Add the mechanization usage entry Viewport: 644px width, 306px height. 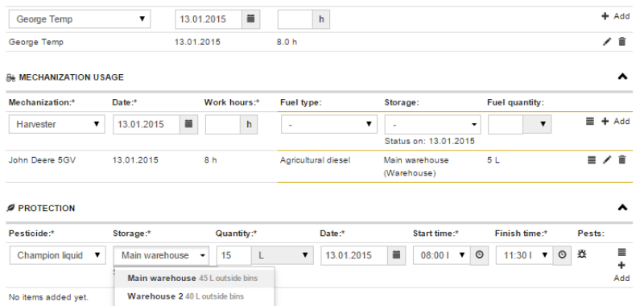tap(615, 122)
